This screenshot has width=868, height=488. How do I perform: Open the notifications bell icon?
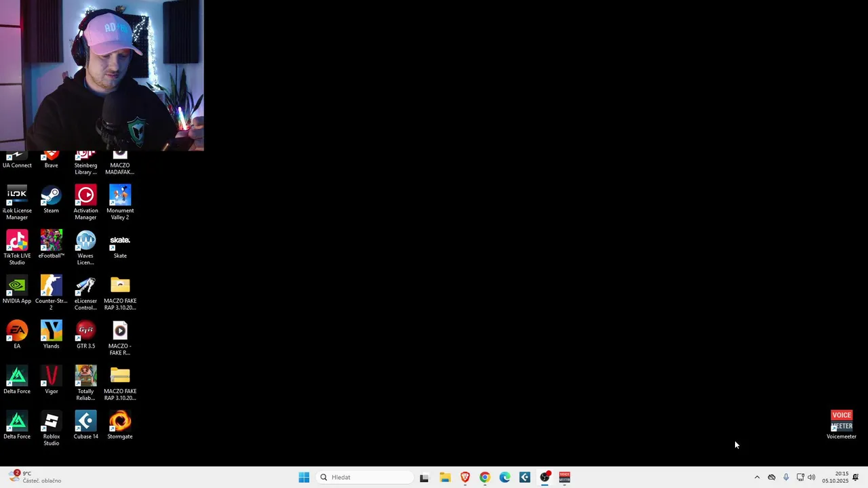(856, 477)
